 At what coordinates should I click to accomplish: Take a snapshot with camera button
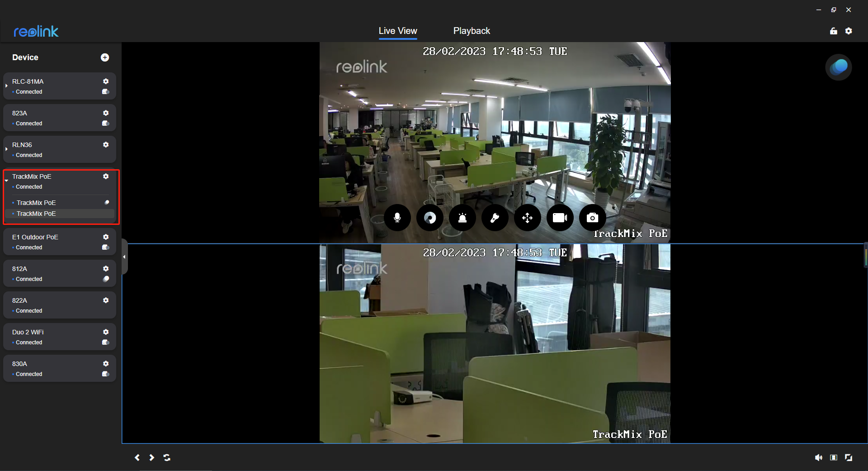(593, 218)
